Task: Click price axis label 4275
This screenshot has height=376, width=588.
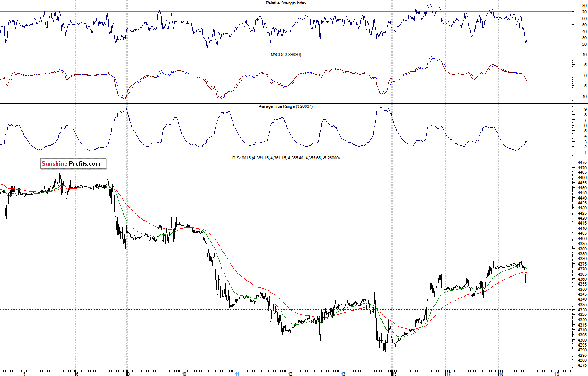Action: click(581, 365)
